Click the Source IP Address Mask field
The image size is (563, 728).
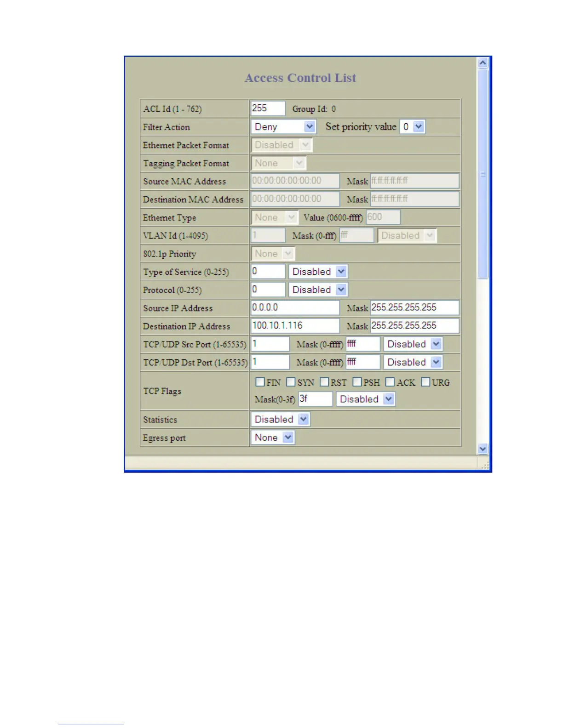point(415,308)
